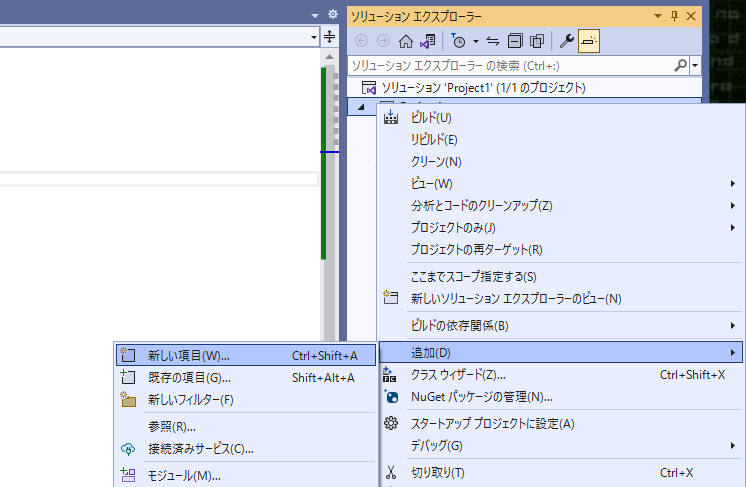Expand the Solution Explorer window options dropdown
Viewport: 746px width, 487px height.
pyautogui.click(x=658, y=16)
